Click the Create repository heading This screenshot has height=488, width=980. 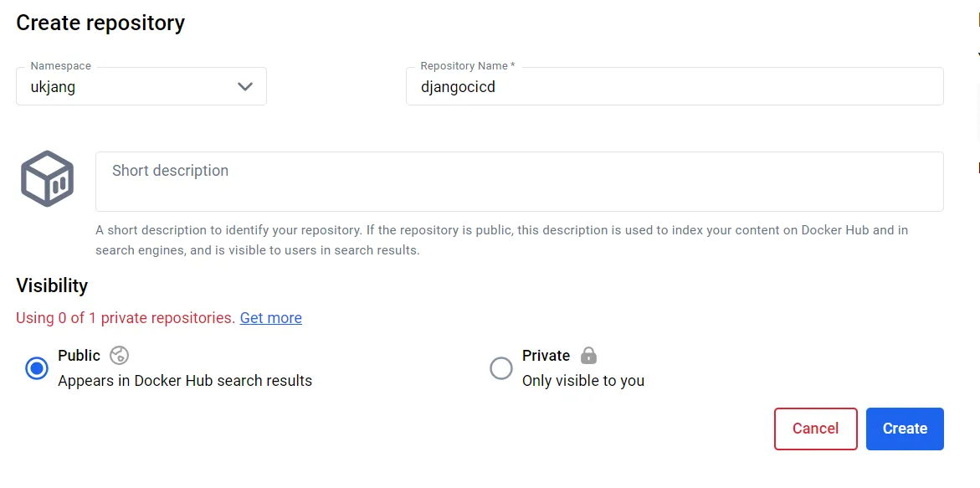(100, 23)
